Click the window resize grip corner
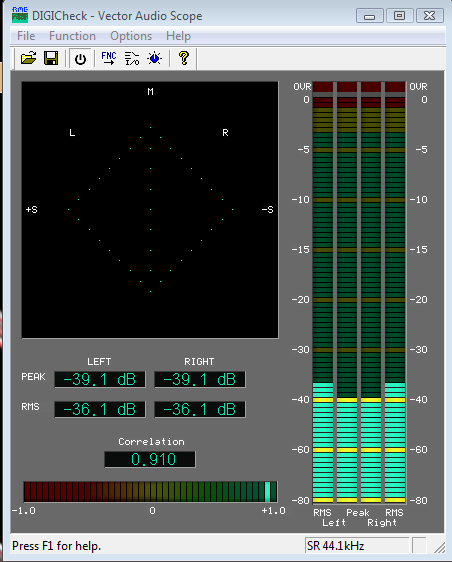 [x=439, y=547]
